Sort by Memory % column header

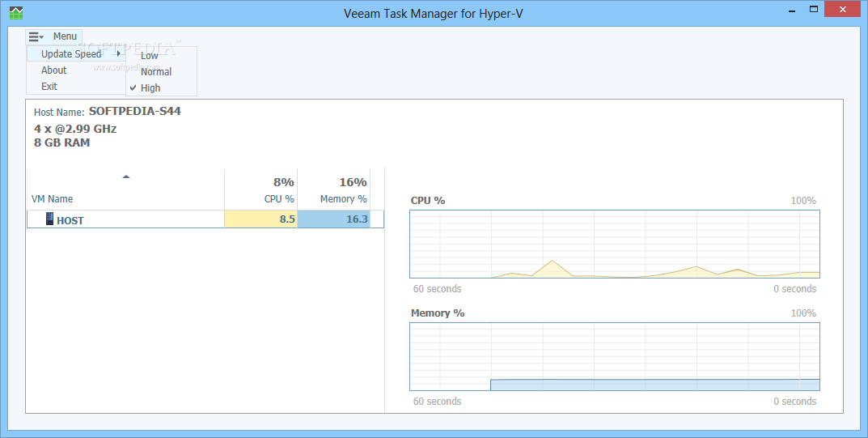pos(343,199)
